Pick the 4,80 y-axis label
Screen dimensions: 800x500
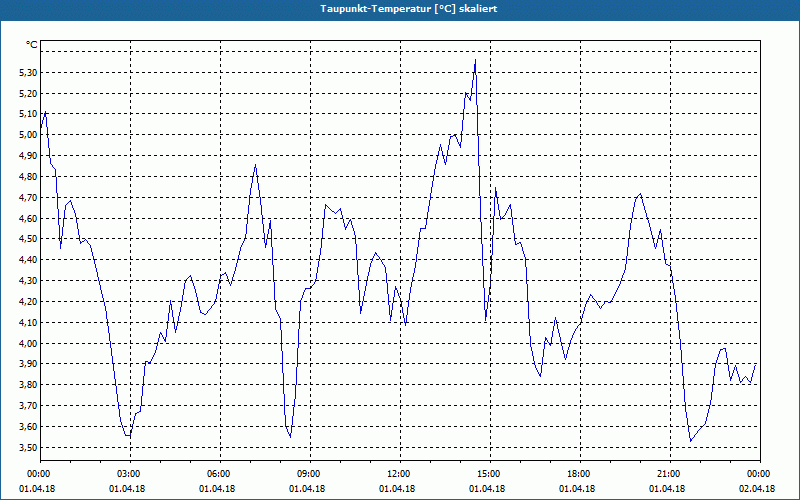[28, 177]
